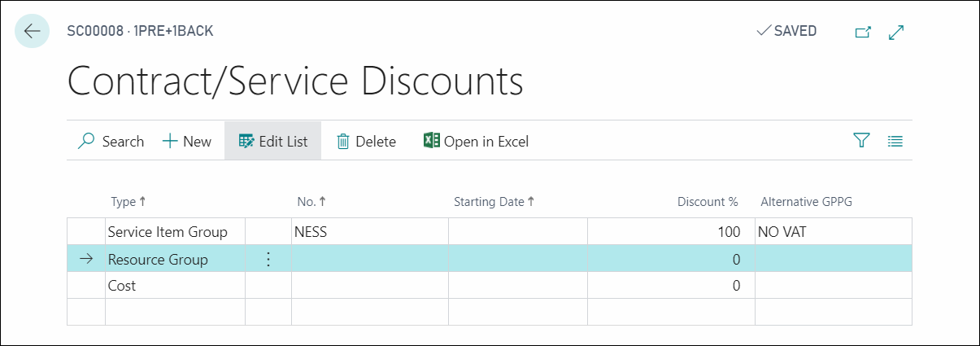Go back using the arrow button

click(x=32, y=31)
